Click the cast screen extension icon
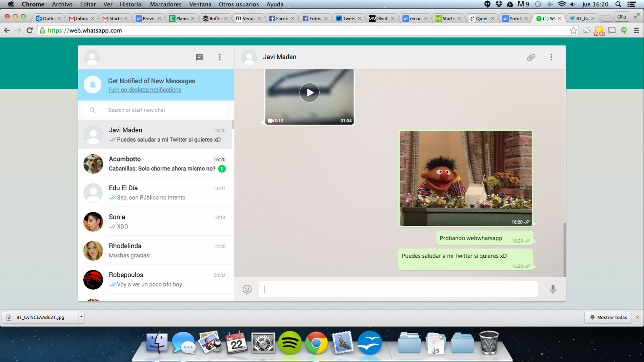Screen dimensions: 644x362 pos(611,30)
